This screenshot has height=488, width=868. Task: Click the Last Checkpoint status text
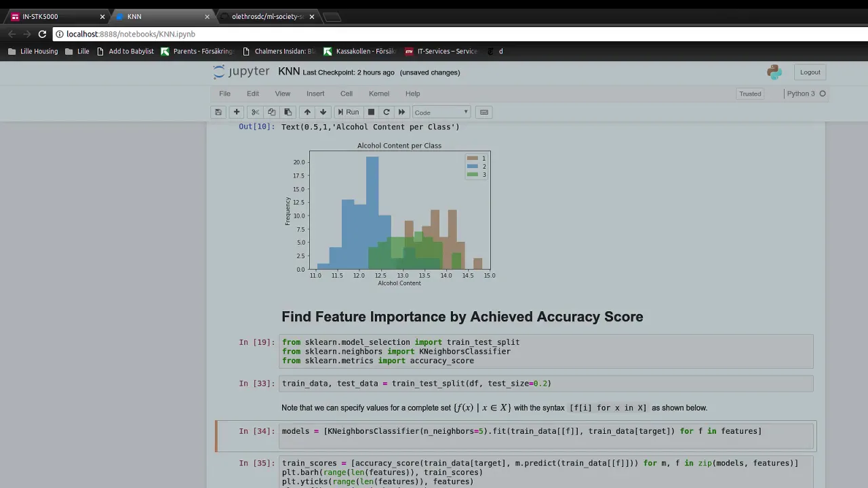point(349,73)
